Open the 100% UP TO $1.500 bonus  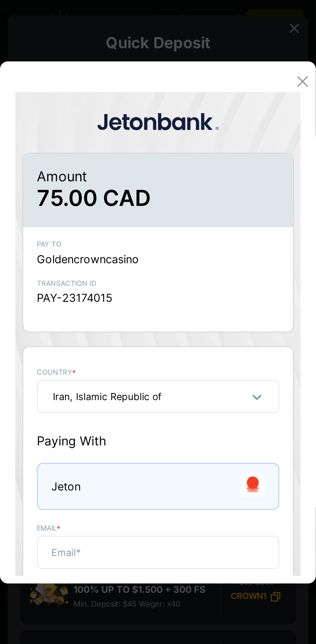pyautogui.click(x=139, y=590)
